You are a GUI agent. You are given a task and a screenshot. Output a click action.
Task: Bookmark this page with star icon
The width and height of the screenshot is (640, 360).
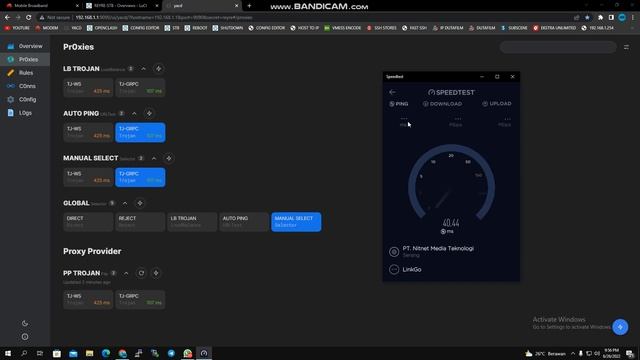(x=587, y=18)
